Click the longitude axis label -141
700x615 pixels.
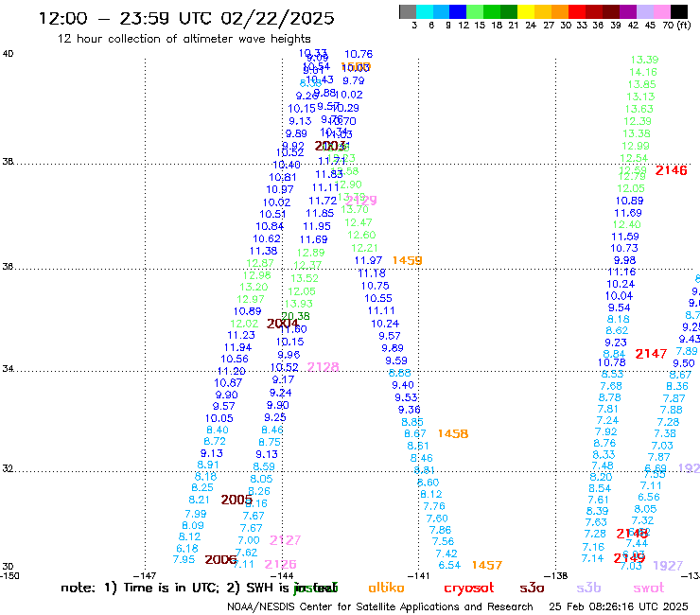click(419, 576)
